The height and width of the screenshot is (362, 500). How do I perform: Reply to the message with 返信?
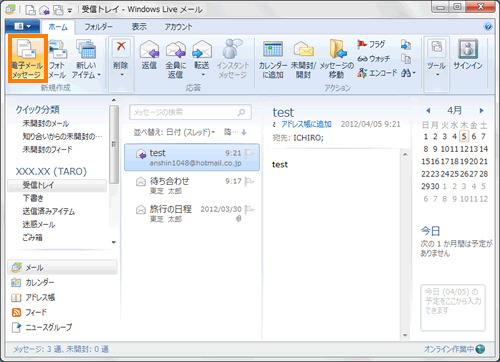149,55
